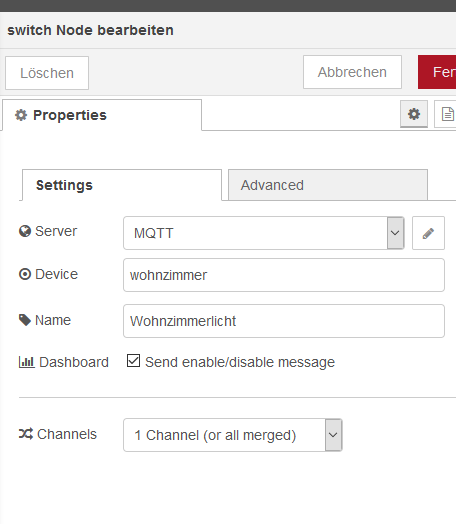Click the shuffle icon beside Channels
Screen dimensions: 456x524
click(x=26, y=434)
